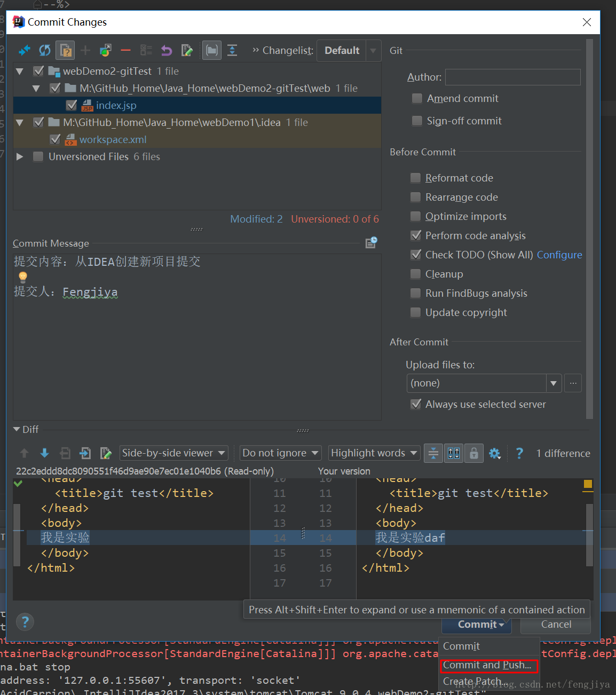The width and height of the screenshot is (616, 695).
Task: Uncheck the workspace.xml file checkbox
Action: point(54,139)
